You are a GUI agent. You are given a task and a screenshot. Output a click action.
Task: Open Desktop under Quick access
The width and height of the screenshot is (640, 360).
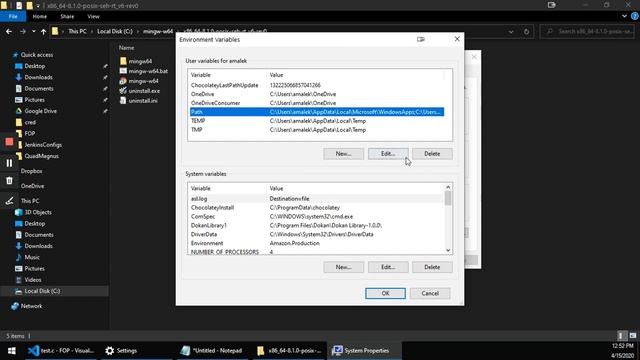point(35,66)
